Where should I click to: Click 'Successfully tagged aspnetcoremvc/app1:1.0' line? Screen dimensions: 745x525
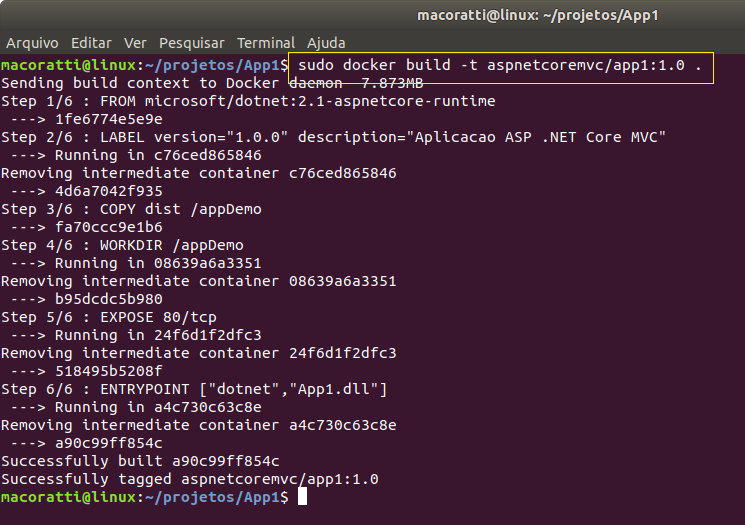click(x=190, y=479)
